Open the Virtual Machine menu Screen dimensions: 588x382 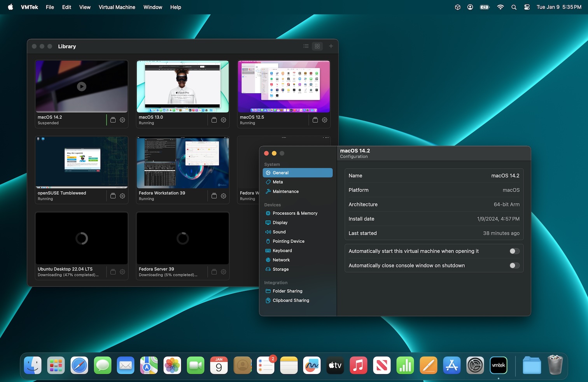pos(117,7)
